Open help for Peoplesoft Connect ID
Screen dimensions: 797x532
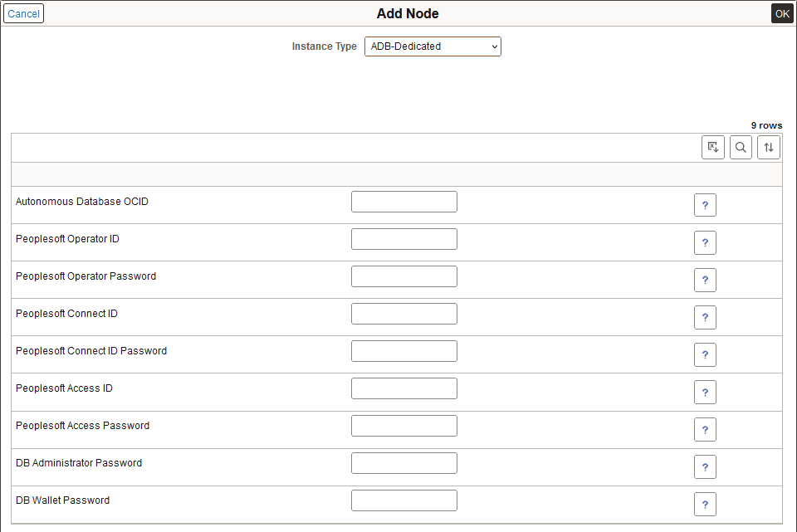pyautogui.click(x=705, y=317)
